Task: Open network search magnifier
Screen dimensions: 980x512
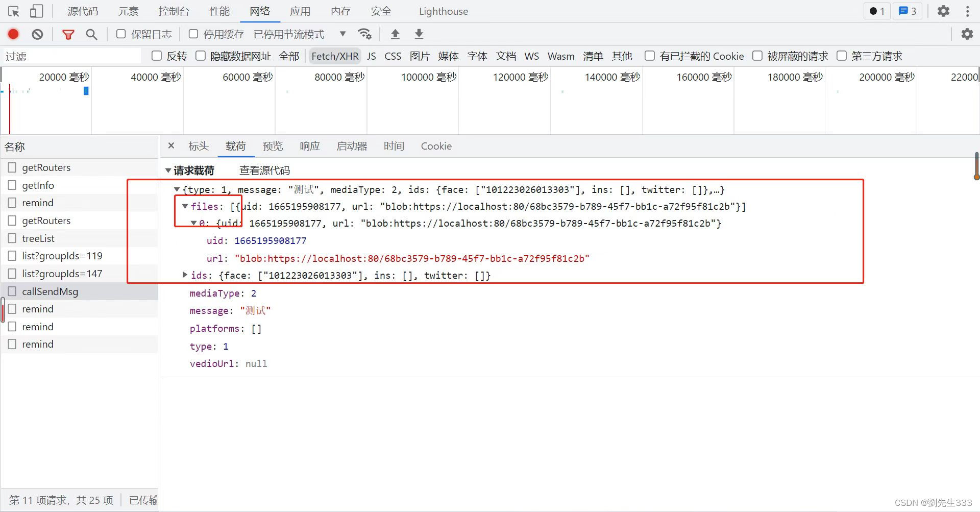Action: tap(91, 34)
